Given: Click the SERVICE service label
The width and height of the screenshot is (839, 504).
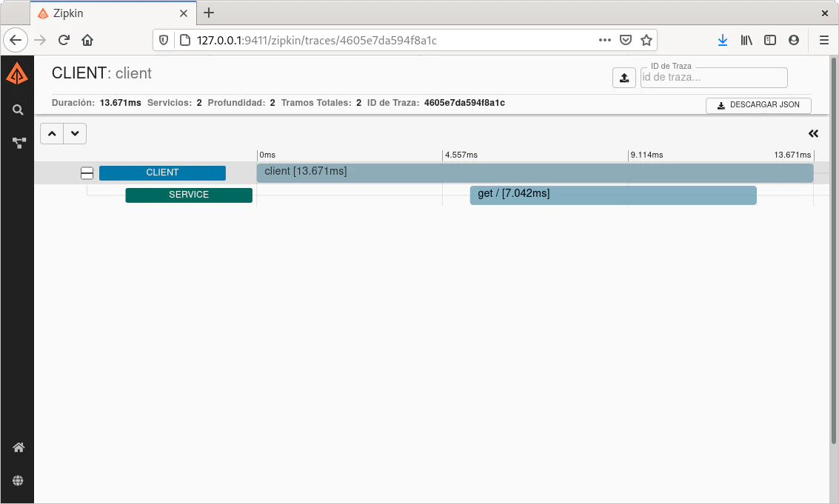Looking at the screenshot, I should pos(189,195).
